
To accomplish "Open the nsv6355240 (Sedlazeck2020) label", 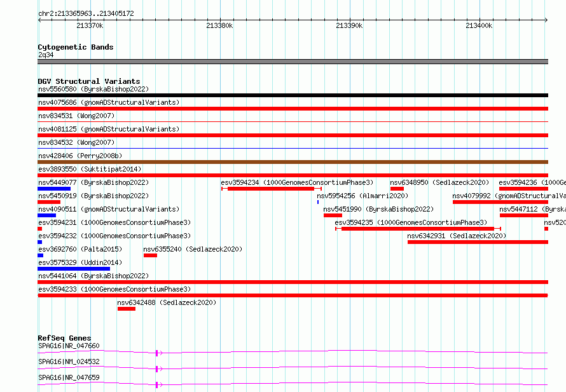I will [x=193, y=249].
